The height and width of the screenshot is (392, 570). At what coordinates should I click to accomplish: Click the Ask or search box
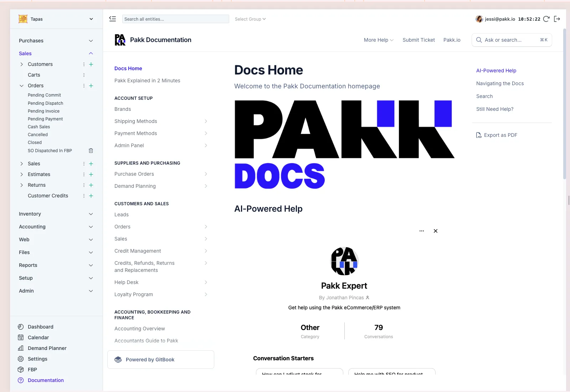click(512, 40)
